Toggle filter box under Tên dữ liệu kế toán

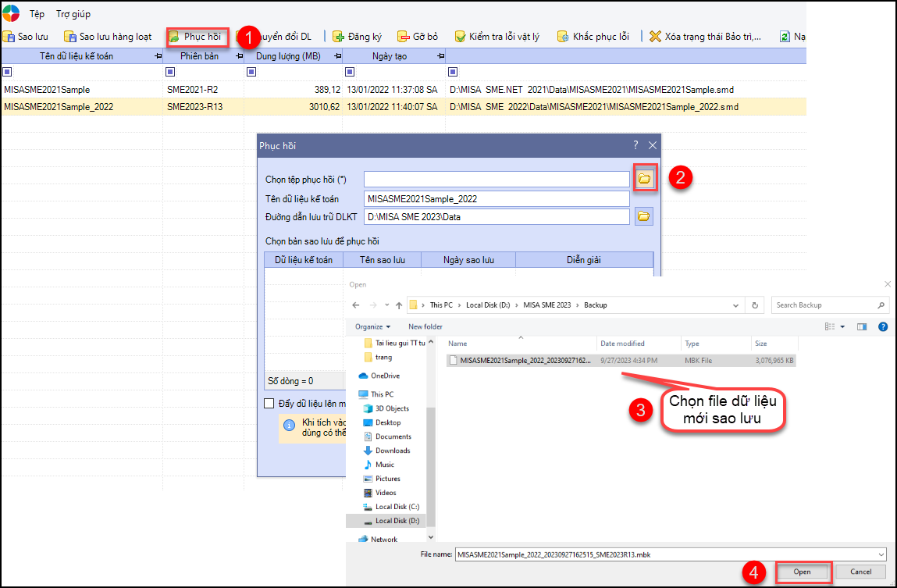(7, 73)
